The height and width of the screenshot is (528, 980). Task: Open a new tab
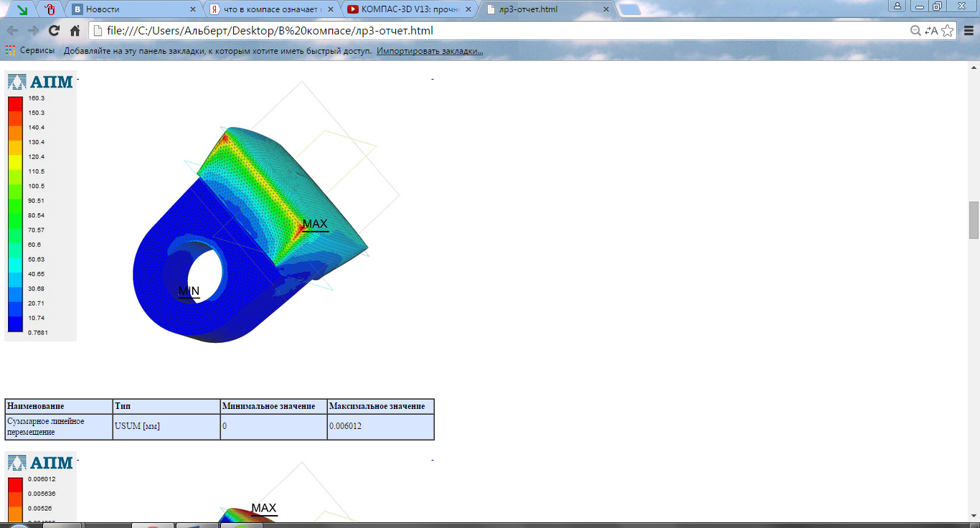coord(629,10)
